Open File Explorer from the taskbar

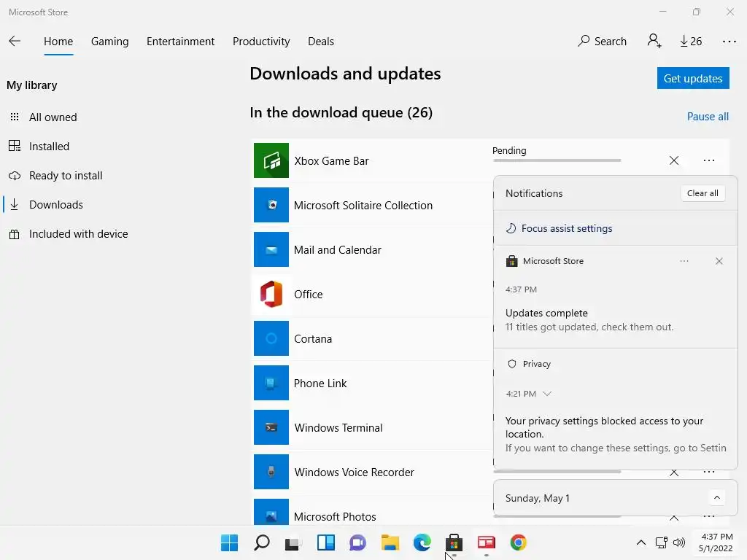coord(390,542)
